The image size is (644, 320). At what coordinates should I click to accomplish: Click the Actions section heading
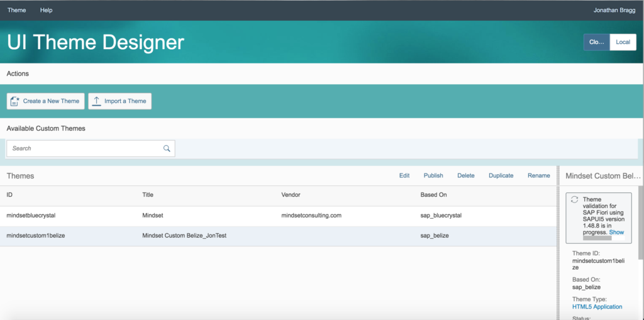click(x=18, y=74)
